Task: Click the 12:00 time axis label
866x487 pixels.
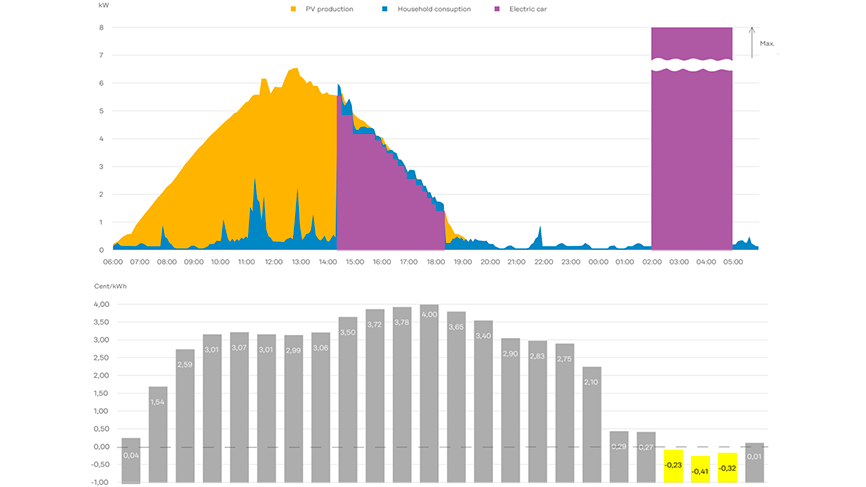Action: (273, 262)
